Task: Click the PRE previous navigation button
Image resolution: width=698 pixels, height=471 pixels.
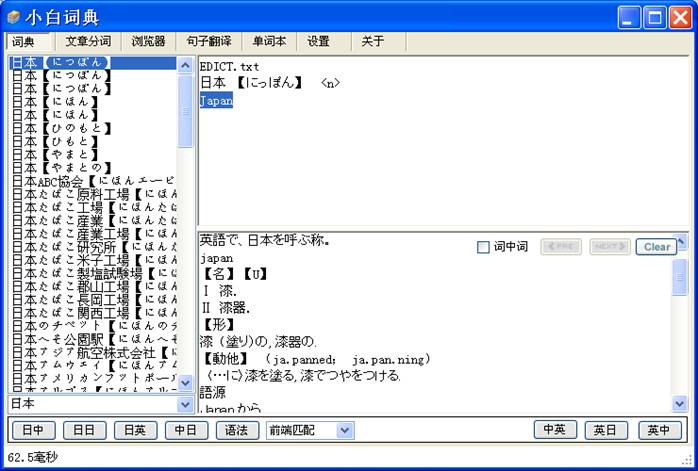Action: (x=560, y=247)
